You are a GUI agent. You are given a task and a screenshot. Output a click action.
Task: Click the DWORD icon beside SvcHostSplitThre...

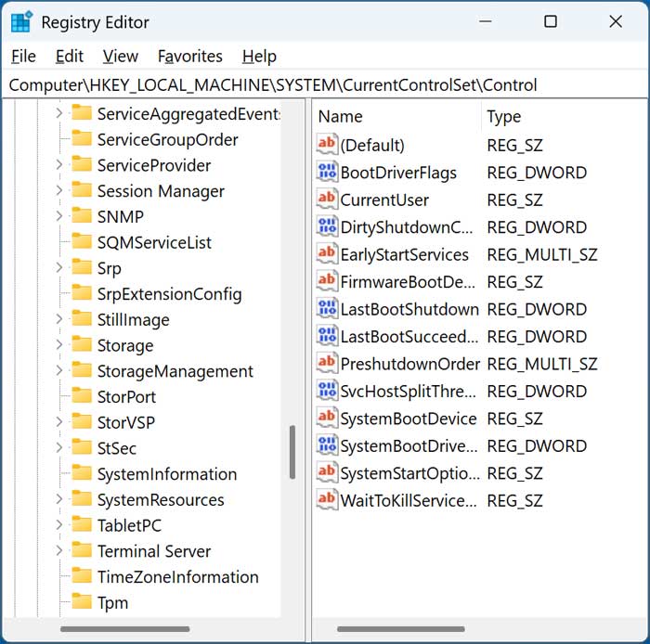pyautogui.click(x=327, y=390)
